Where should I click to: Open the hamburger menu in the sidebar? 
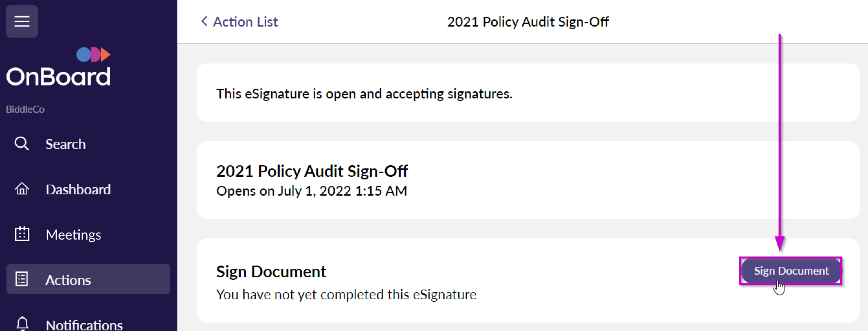(x=22, y=21)
